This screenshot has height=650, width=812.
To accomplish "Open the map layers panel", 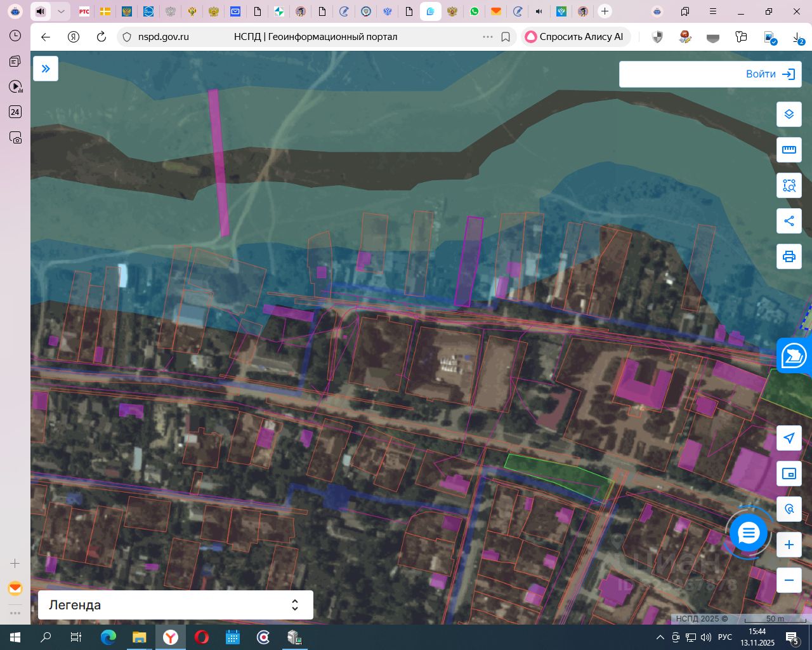I will click(789, 114).
